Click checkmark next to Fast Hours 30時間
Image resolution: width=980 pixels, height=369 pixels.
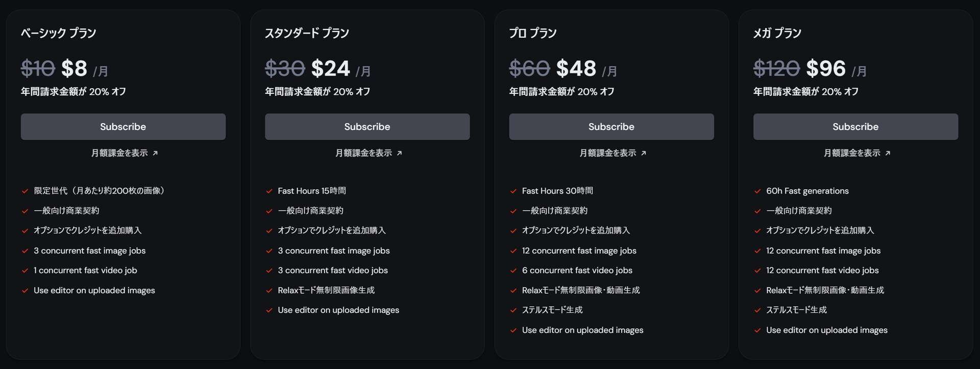(513, 191)
